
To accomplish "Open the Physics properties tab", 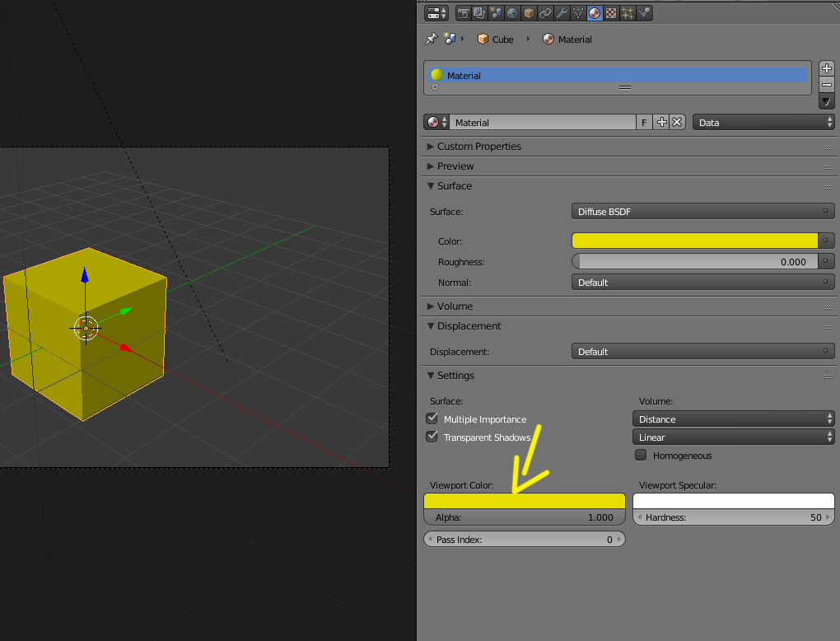I will click(644, 13).
